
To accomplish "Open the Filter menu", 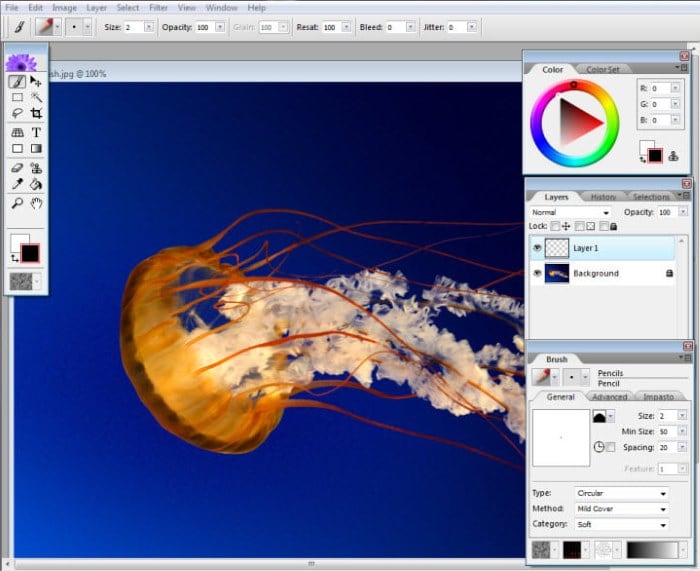I will 158,7.
